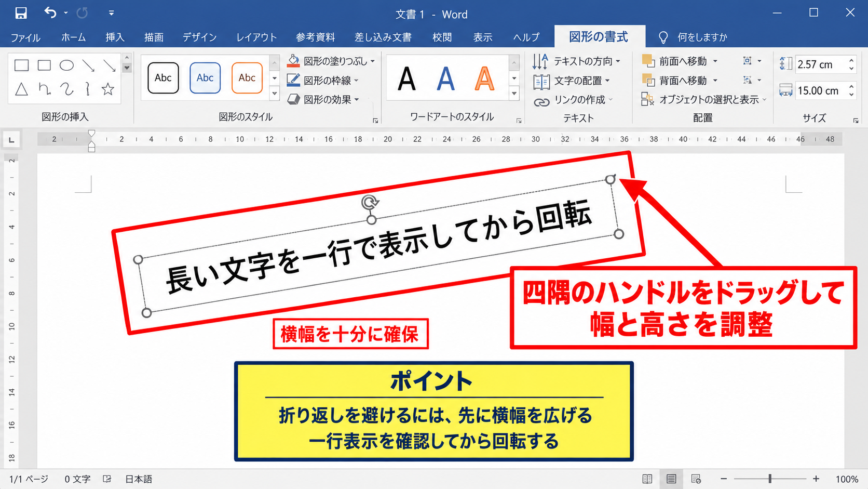Select the oval shape in shapes gallery

click(x=66, y=65)
